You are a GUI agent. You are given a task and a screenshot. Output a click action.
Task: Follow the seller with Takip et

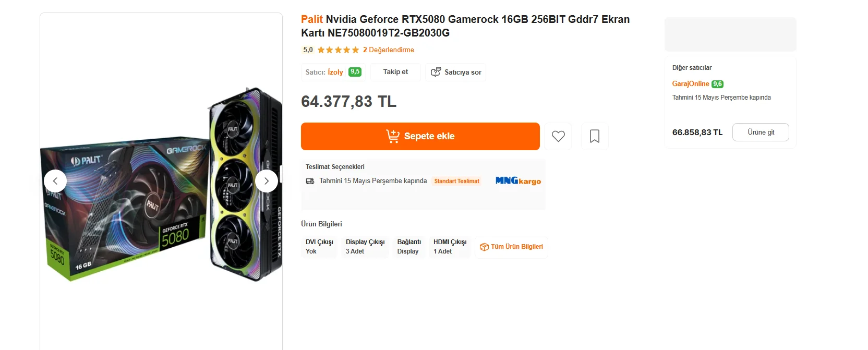(x=395, y=72)
